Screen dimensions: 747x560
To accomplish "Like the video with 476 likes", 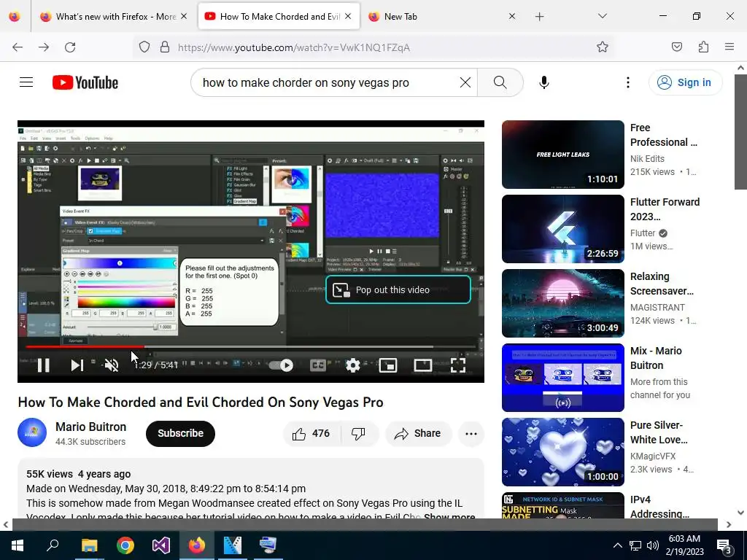I will [311, 433].
